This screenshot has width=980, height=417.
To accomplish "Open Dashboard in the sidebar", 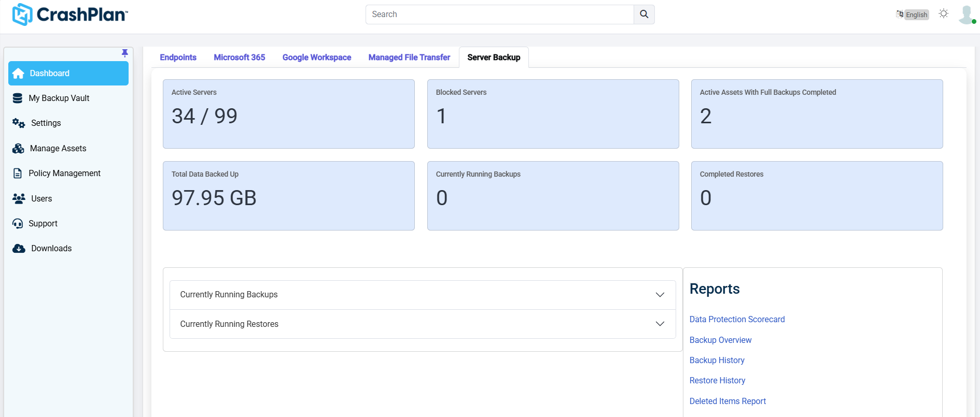I will point(68,74).
